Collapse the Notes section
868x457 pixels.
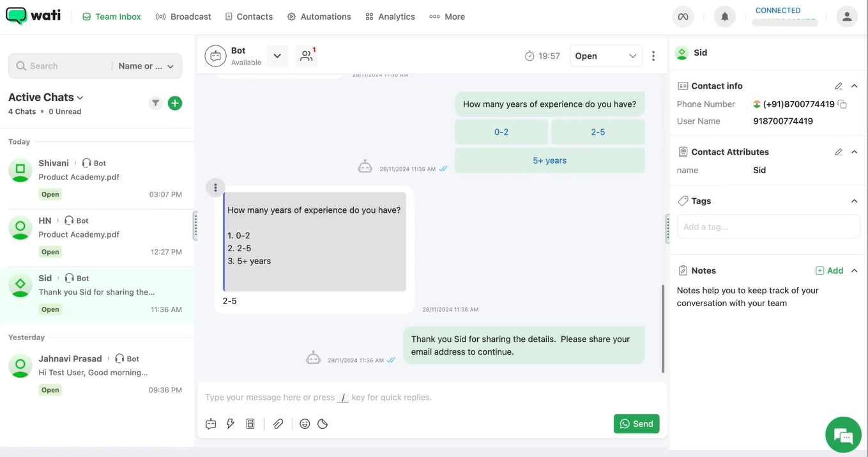855,270
